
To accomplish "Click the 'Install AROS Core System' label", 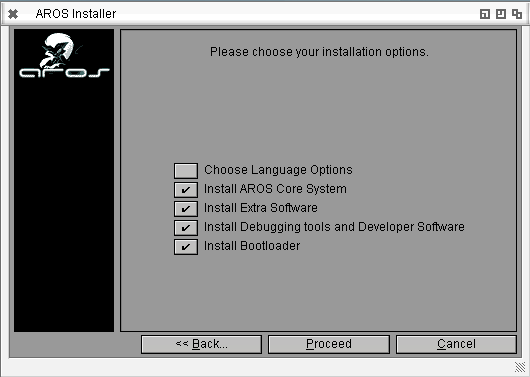I will tap(275, 189).
